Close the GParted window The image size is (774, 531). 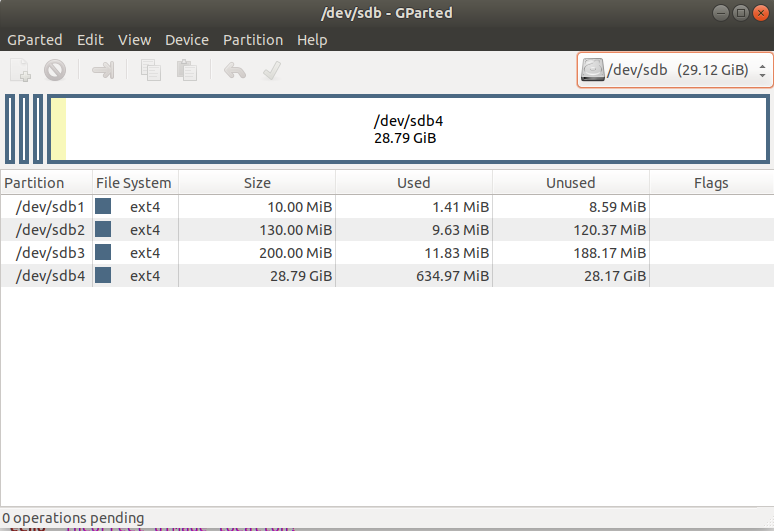[x=761, y=13]
